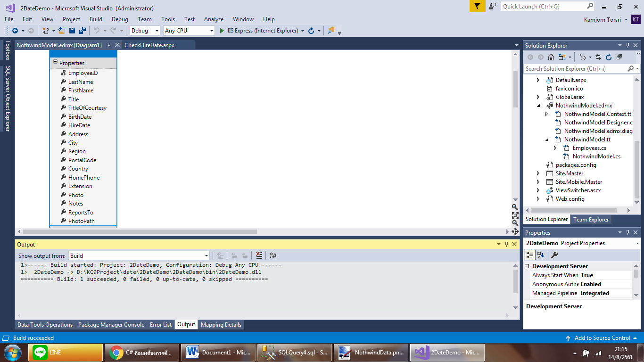The width and height of the screenshot is (644, 362).
Task: Click the Solution Explorer search magnifier icon
Action: click(631, 69)
